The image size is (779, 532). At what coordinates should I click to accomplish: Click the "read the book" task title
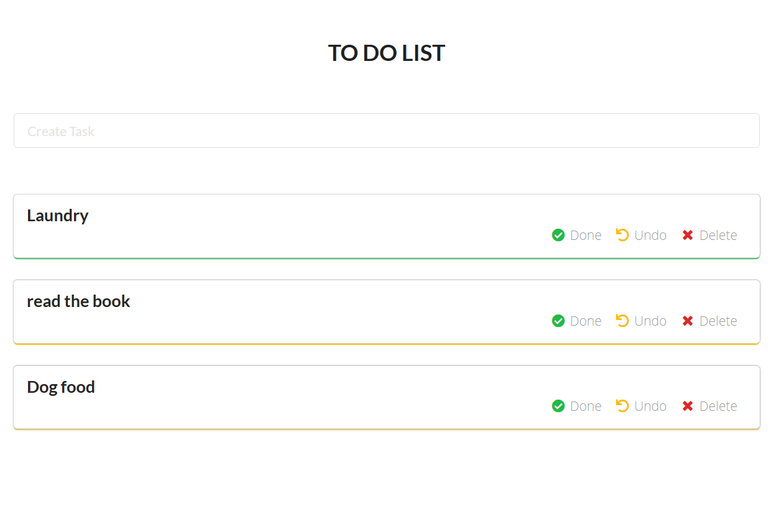tap(78, 301)
